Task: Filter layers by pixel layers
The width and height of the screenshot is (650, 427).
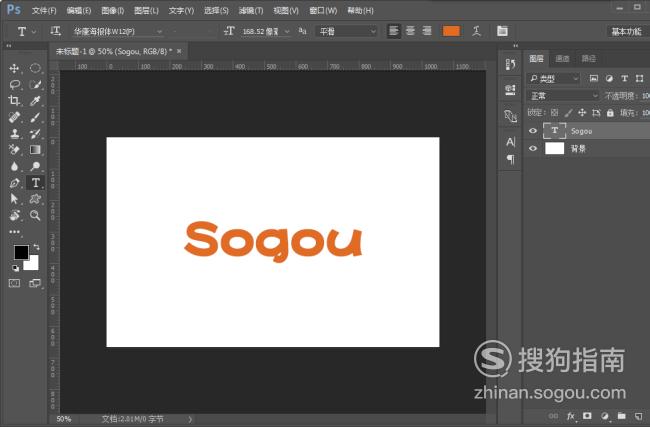Action: click(x=594, y=78)
